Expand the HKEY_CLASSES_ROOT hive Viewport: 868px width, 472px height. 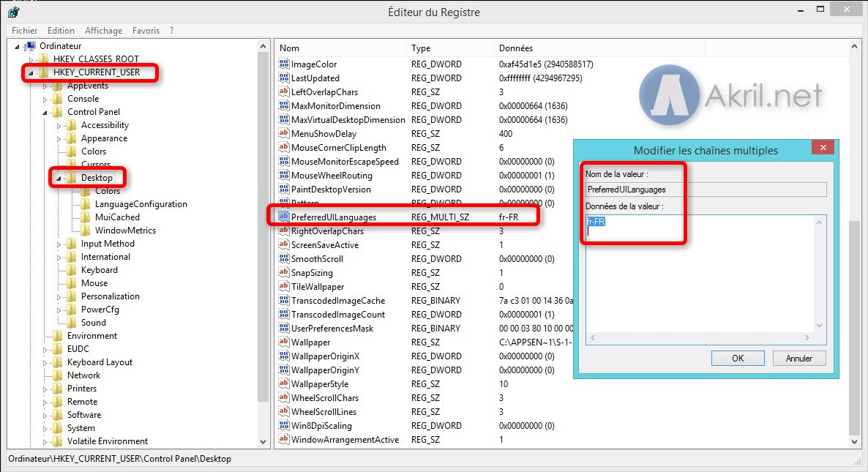(31, 59)
